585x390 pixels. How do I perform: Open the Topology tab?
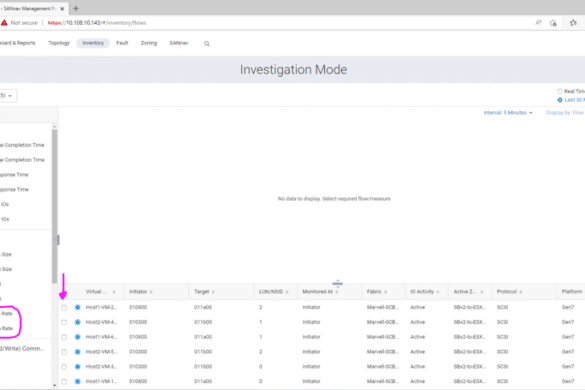59,43
